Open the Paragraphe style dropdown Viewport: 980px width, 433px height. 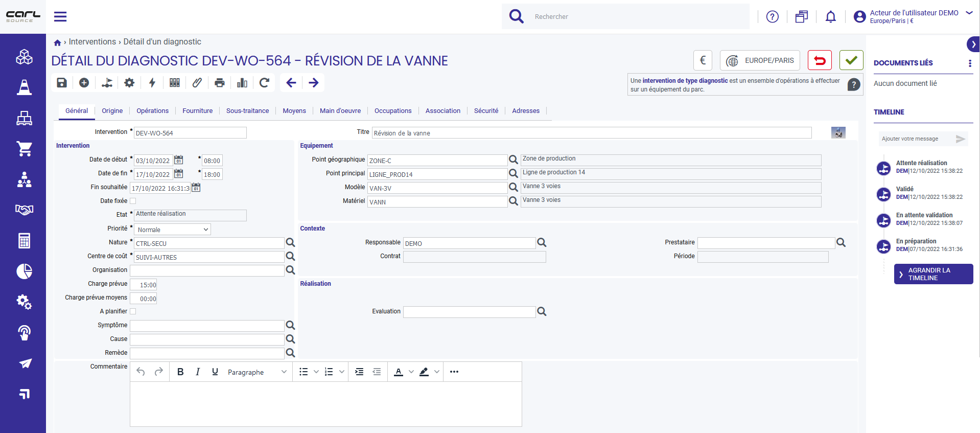[257, 372]
